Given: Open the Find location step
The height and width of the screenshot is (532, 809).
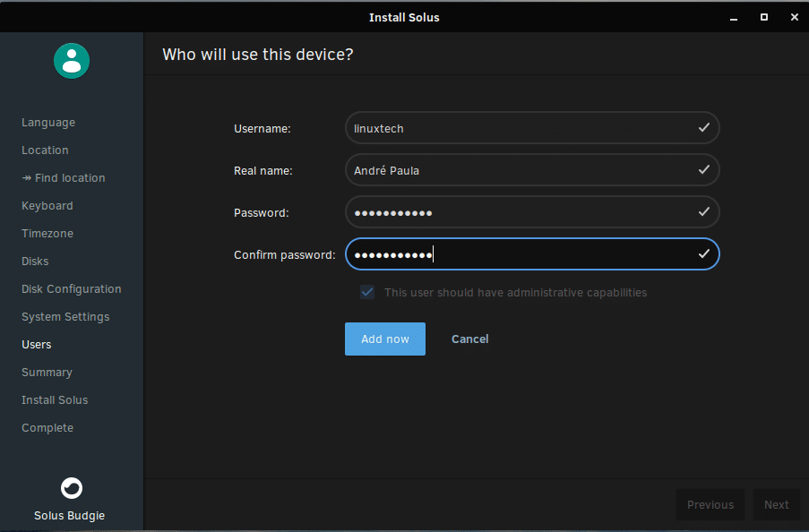Looking at the screenshot, I should coord(64,178).
